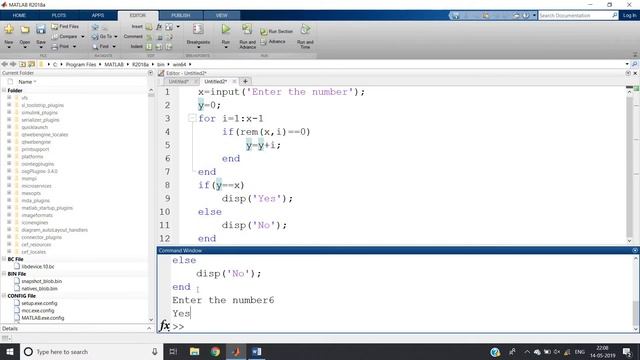The width and height of the screenshot is (640, 360).
Task: Click the Command Window vertical scrollbar
Action: click(636, 293)
